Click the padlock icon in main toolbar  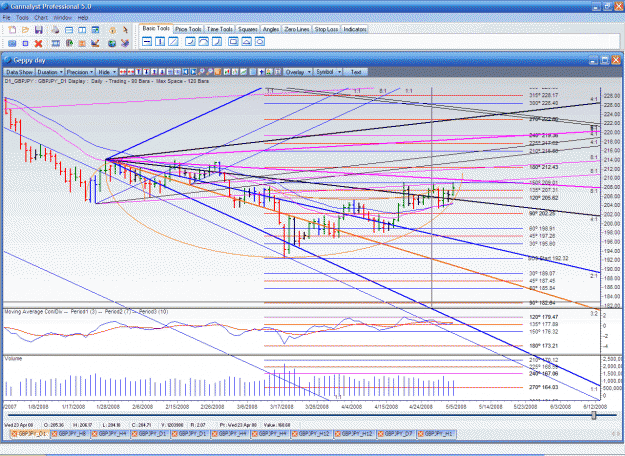point(112,30)
